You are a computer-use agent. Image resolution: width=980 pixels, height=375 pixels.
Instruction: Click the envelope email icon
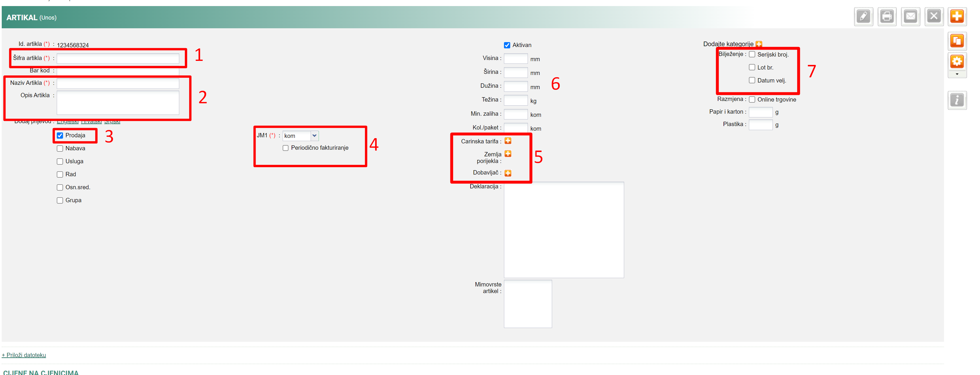point(910,17)
